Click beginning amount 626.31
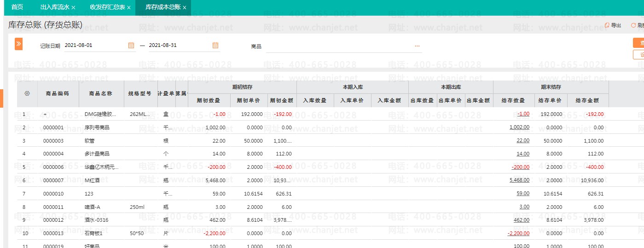The width and height of the screenshot is (644, 248). 283,194
